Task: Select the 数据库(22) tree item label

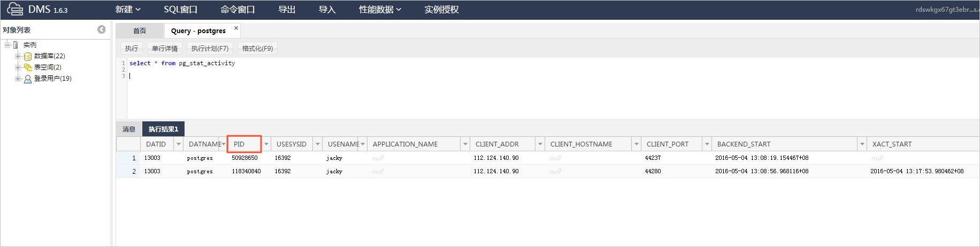Action: click(x=49, y=56)
